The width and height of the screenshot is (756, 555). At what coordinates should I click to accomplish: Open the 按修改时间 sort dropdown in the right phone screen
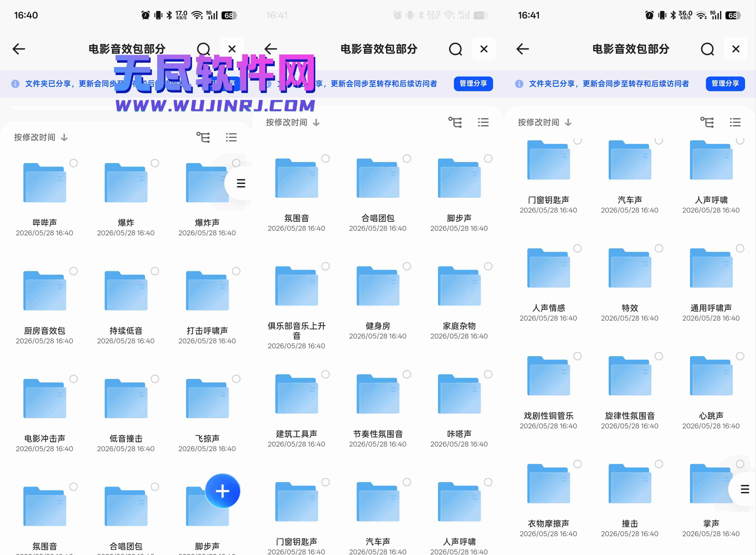click(x=545, y=122)
